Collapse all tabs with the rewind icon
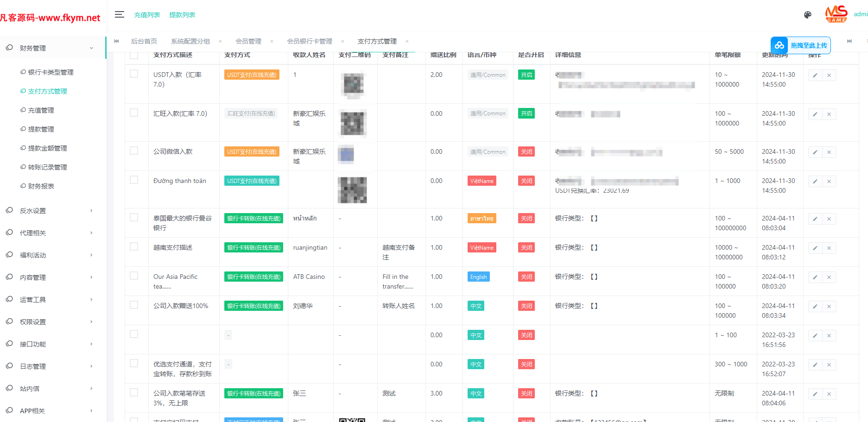Image resolution: width=868 pixels, height=422 pixels. tap(116, 41)
